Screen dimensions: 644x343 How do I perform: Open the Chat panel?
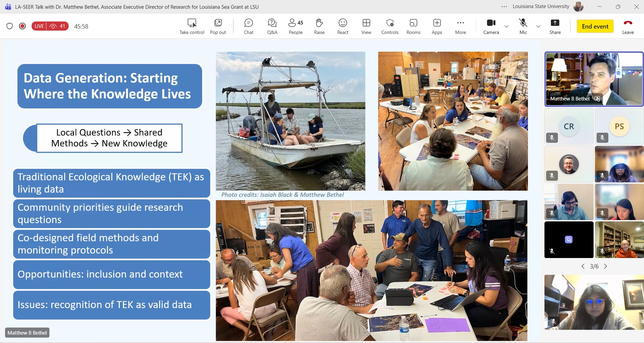tap(249, 26)
